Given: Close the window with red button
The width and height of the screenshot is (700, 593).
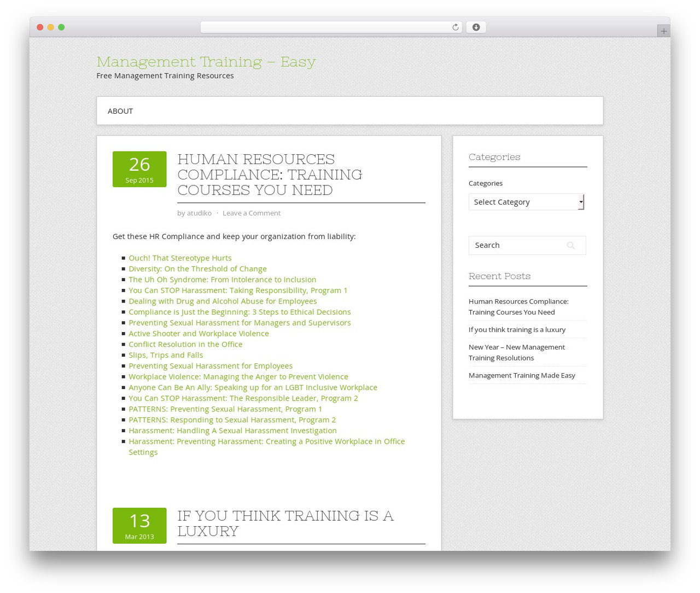Looking at the screenshot, I should tap(40, 27).
